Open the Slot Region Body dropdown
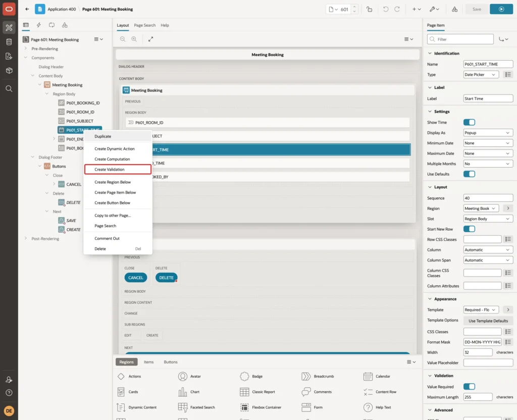Image resolution: width=517 pixels, height=420 pixels. (x=488, y=219)
